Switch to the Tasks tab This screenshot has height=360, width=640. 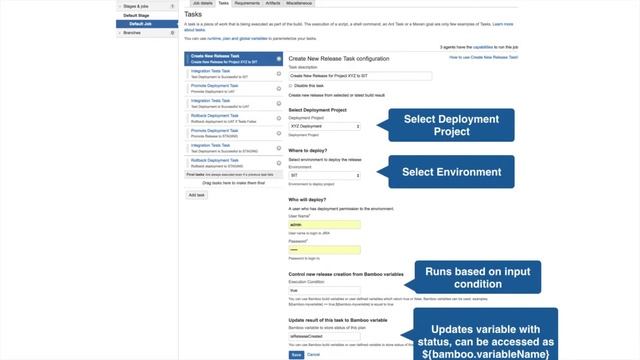[x=224, y=3]
